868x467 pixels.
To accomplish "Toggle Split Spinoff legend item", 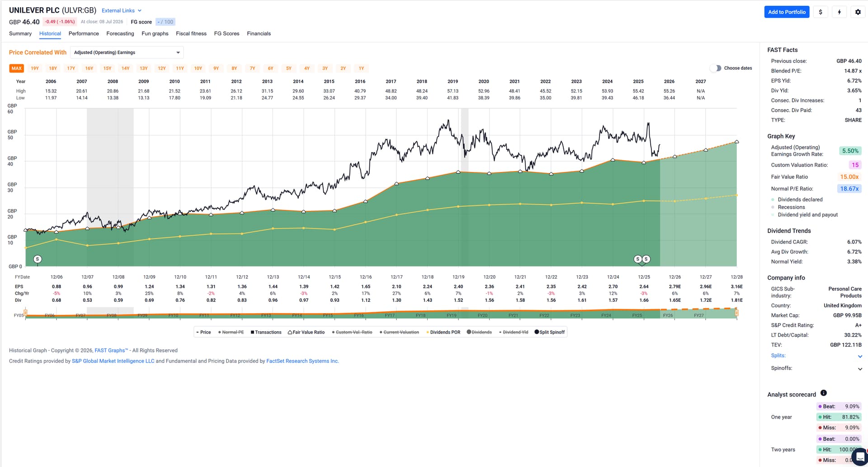I will [550, 332].
